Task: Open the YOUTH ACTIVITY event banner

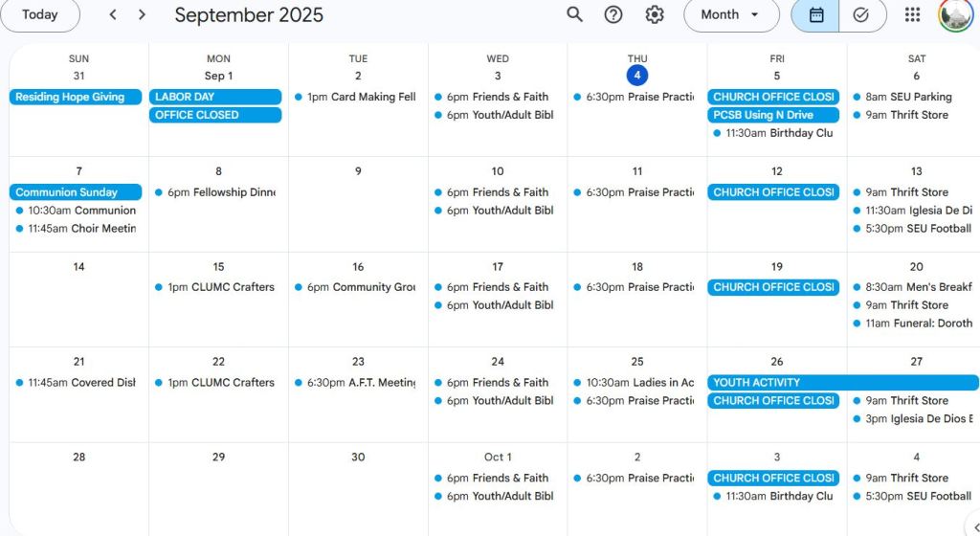Action: (x=842, y=382)
